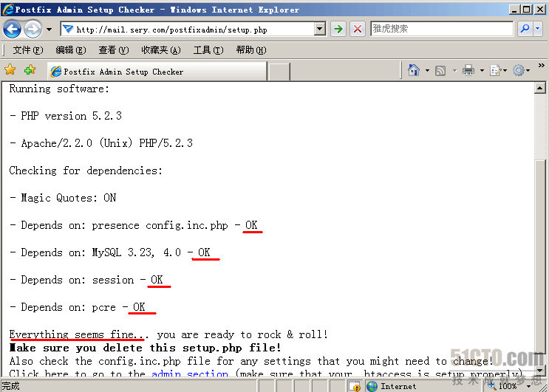Click the browser Back arrow button
The image size is (549, 392).
(x=13, y=29)
